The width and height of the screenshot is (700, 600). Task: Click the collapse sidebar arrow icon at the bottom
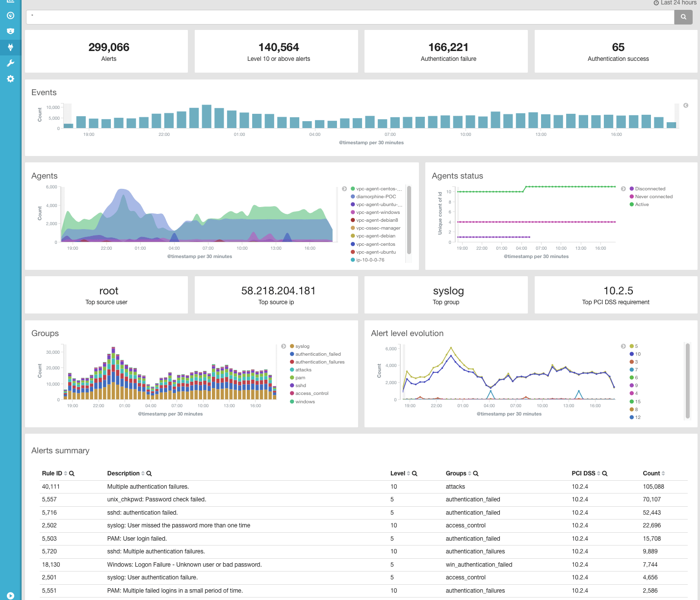(x=10, y=595)
